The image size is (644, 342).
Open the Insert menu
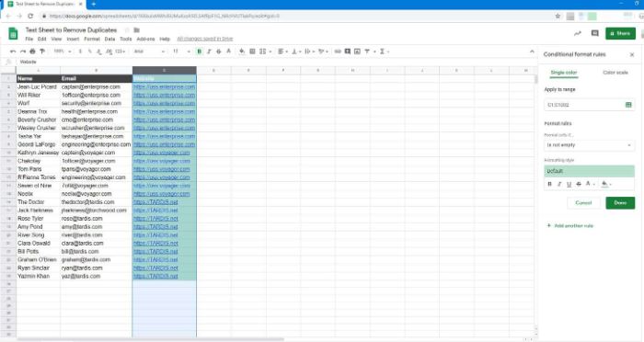pyautogui.click(x=73, y=39)
